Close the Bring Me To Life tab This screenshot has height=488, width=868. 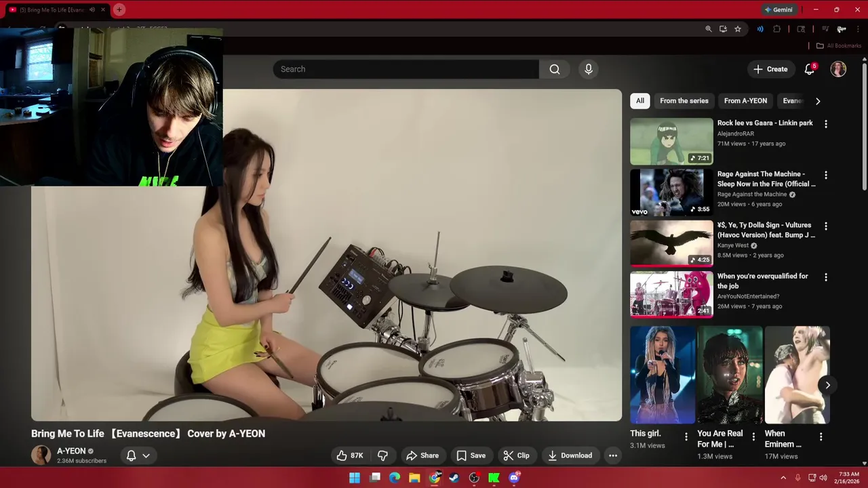point(103,9)
